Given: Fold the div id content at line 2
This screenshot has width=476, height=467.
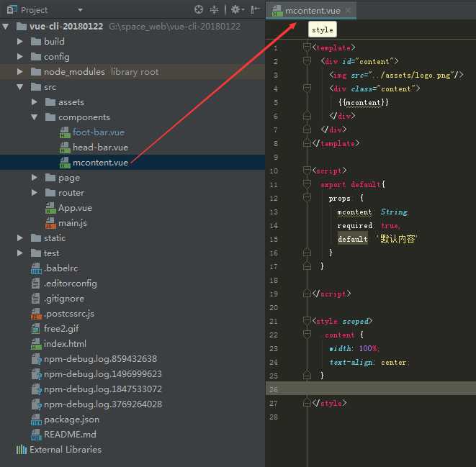Looking at the screenshot, I should pos(307,61).
